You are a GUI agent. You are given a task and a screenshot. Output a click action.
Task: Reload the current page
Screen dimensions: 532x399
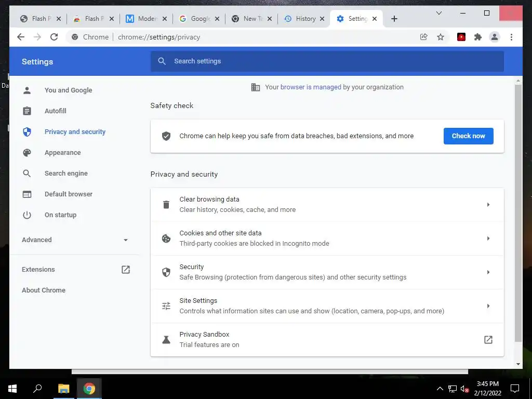54,37
